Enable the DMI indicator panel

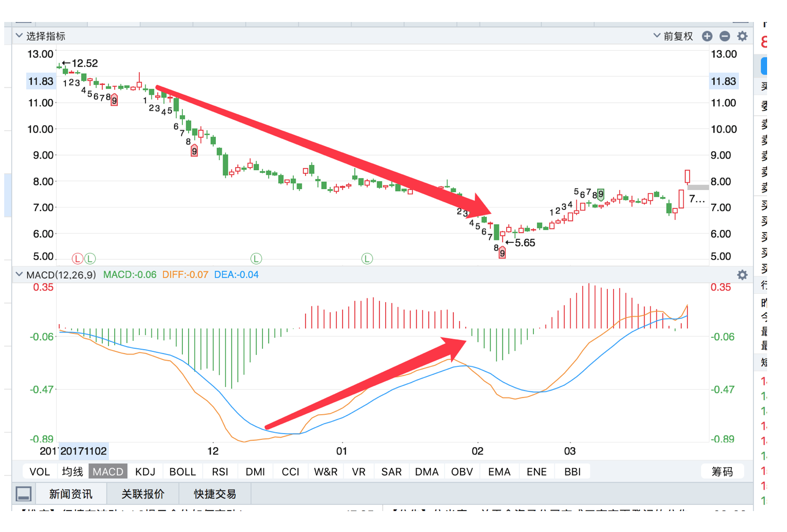click(x=255, y=471)
